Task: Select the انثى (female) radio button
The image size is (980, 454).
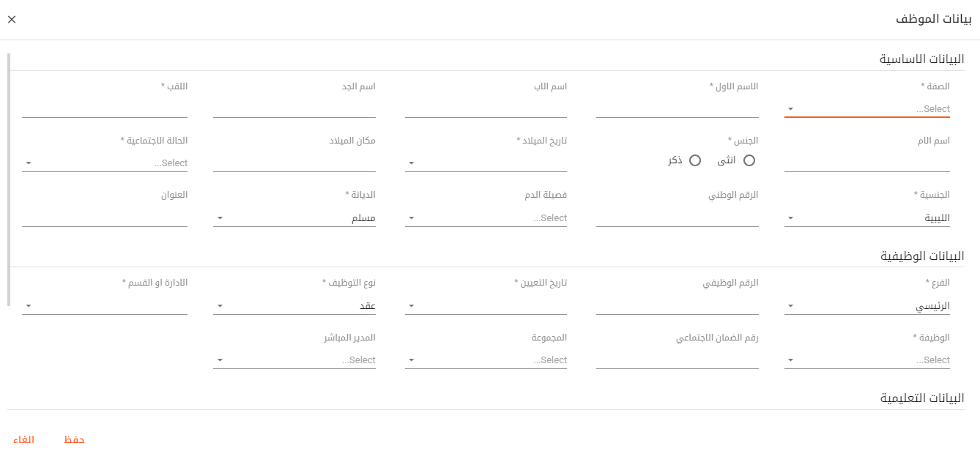Action: (x=749, y=160)
